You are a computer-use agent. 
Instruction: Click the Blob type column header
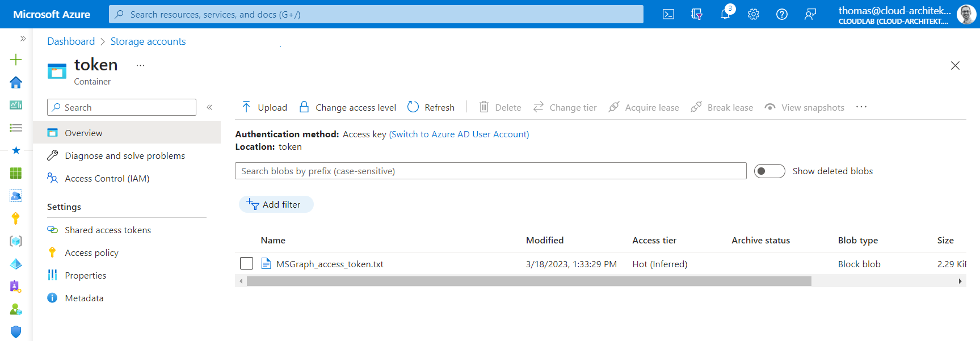[x=858, y=241]
